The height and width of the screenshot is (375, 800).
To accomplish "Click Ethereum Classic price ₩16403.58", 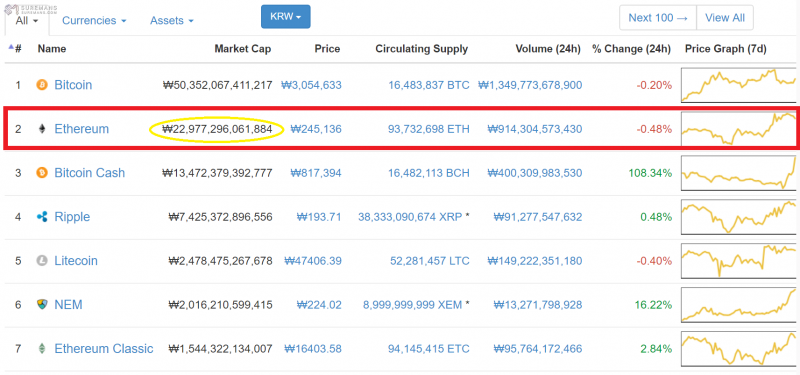I will (313, 349).
